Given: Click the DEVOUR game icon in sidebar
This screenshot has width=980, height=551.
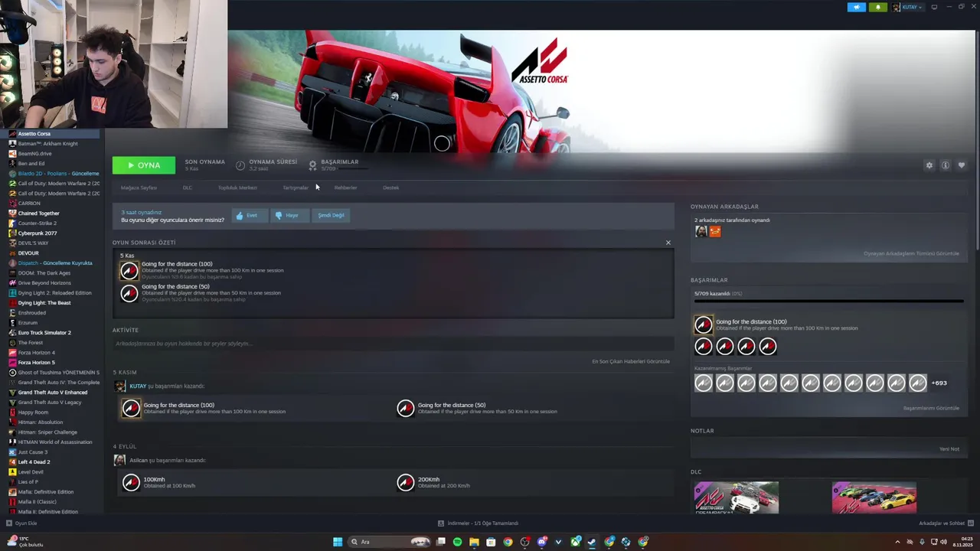Looking at the screenshot, I should point(12,253).
